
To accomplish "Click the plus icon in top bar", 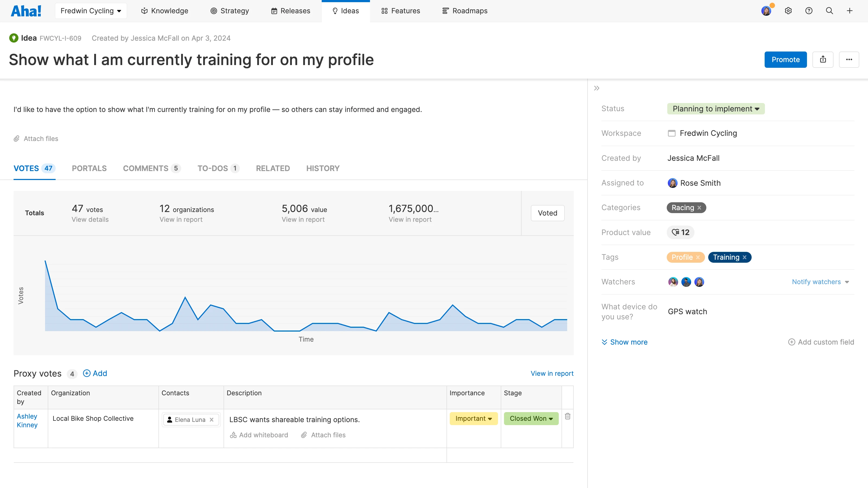I will pyautogui.click(x=850, y=11).
